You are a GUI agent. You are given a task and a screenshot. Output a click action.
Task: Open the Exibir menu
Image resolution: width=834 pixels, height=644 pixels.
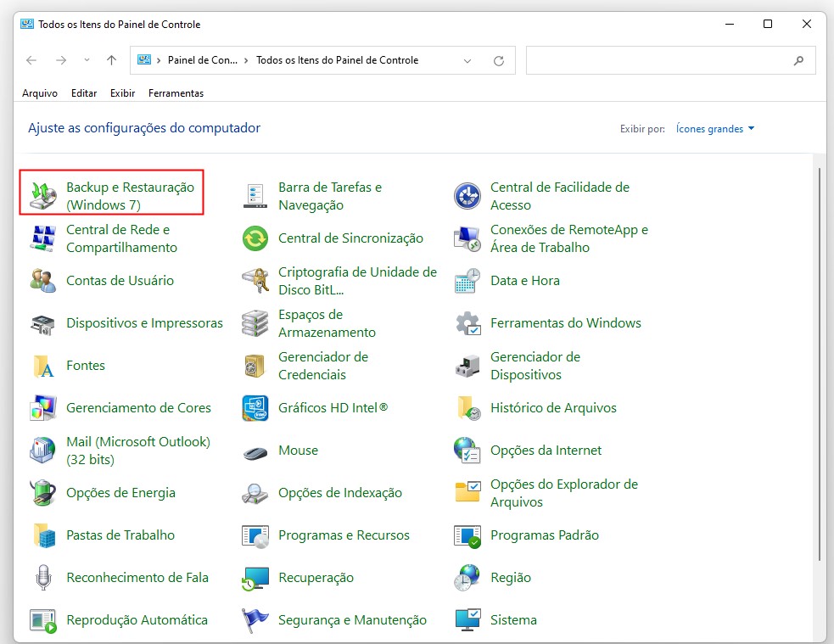click(x=122, y=93)
